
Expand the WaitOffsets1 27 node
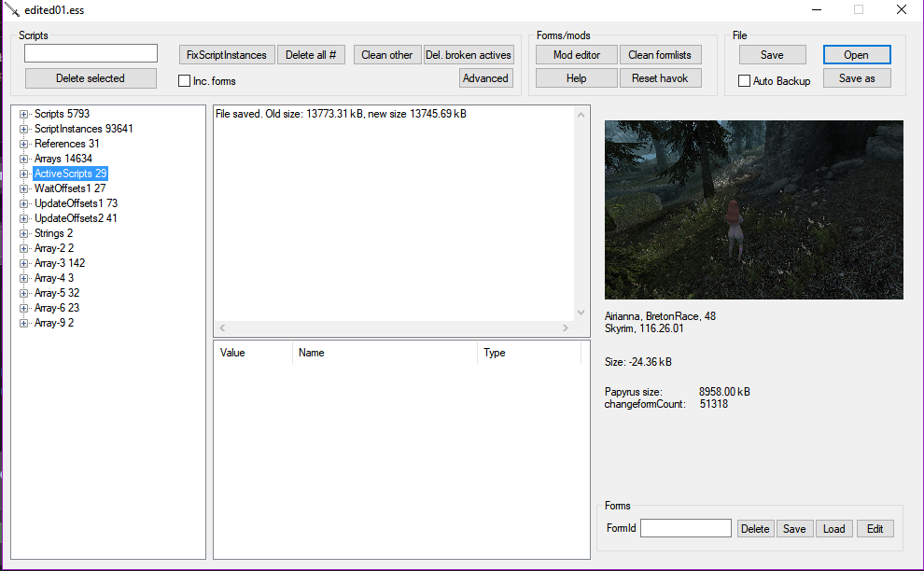pyautogui.click(x=23, y=188)
